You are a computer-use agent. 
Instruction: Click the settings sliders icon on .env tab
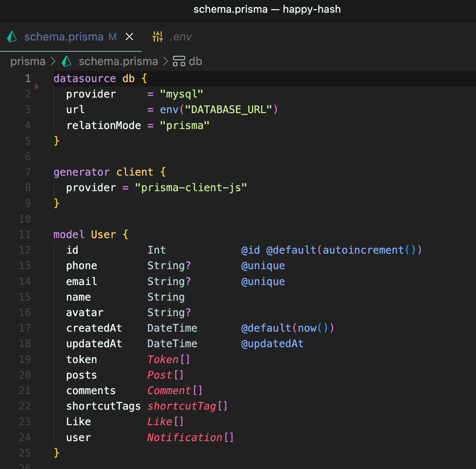157,37
